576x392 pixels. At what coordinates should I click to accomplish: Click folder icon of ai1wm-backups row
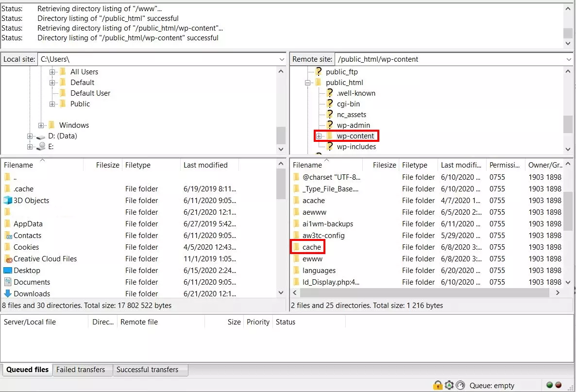click(296, 224)
